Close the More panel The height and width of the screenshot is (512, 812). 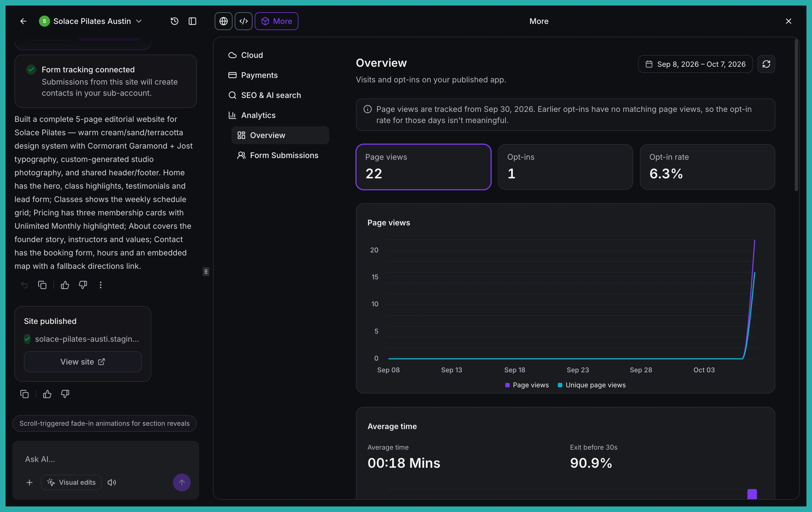(788, 21)
